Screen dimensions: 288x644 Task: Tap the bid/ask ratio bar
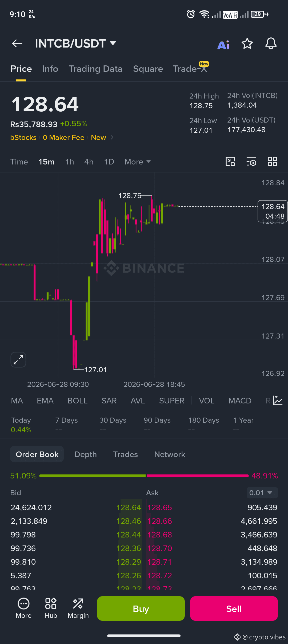click(x=144, y=476)
